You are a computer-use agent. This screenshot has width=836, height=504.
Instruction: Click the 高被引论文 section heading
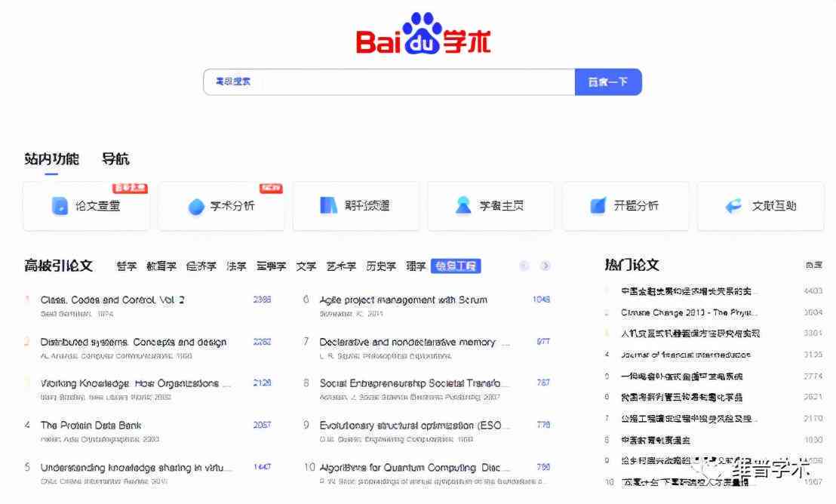tap(59, 265)
